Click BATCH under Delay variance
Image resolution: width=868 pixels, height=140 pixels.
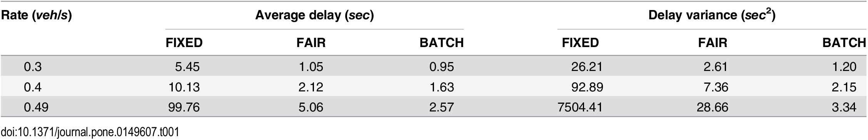tap(844, 43)
